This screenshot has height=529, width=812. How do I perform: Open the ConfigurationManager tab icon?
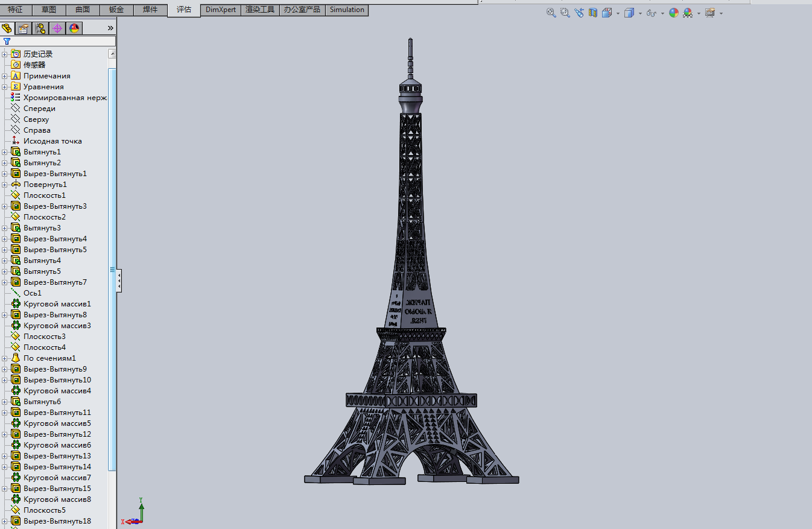coord(40,28)
